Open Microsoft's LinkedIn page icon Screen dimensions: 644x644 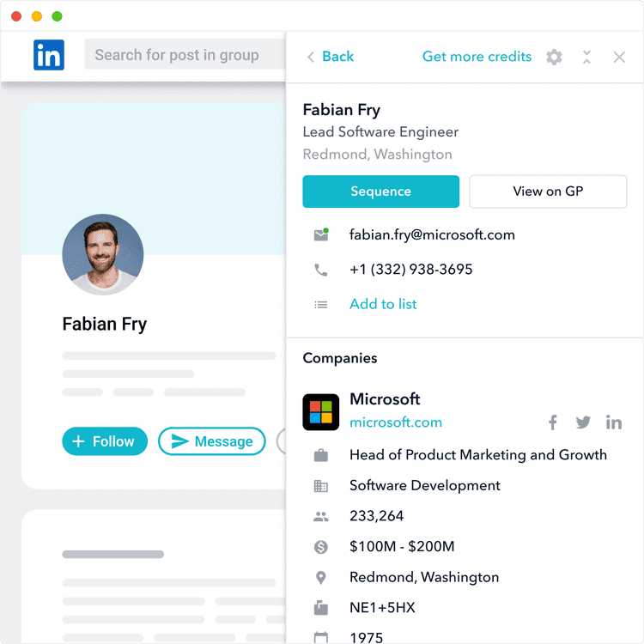(614, 422)
